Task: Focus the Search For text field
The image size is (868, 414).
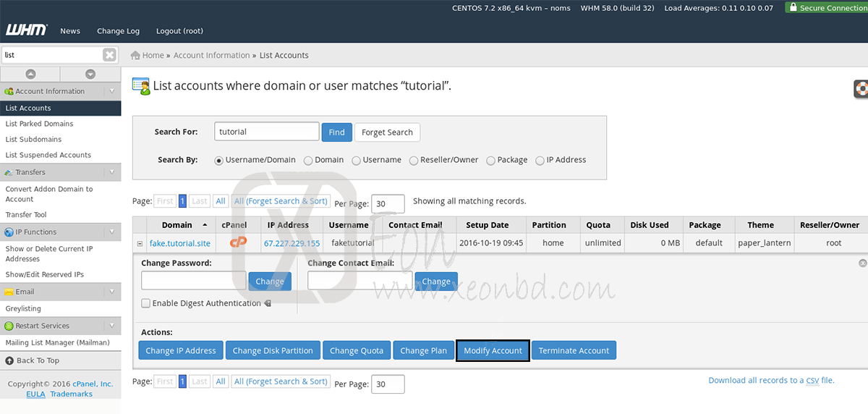Action: [x=267, y=132]
